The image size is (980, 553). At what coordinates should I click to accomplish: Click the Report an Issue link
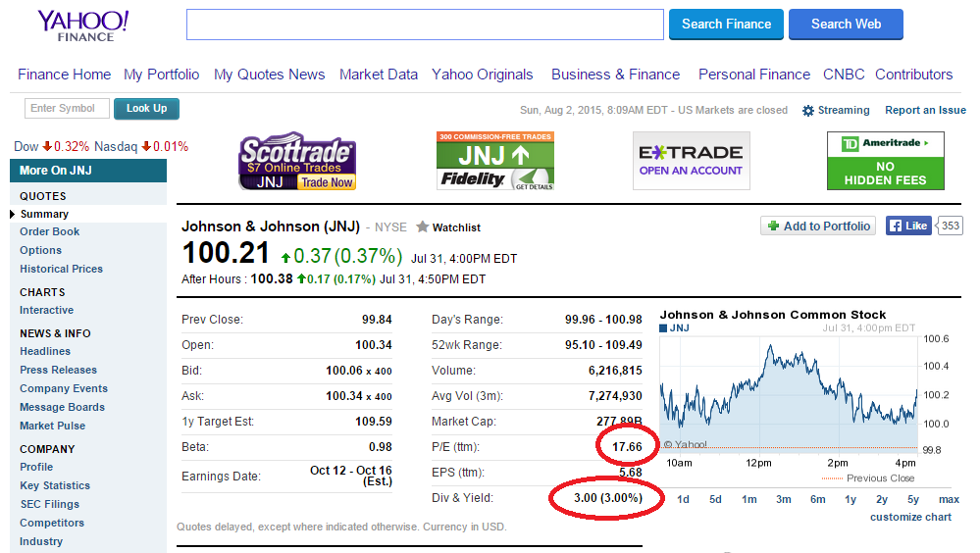coord(926,110)
